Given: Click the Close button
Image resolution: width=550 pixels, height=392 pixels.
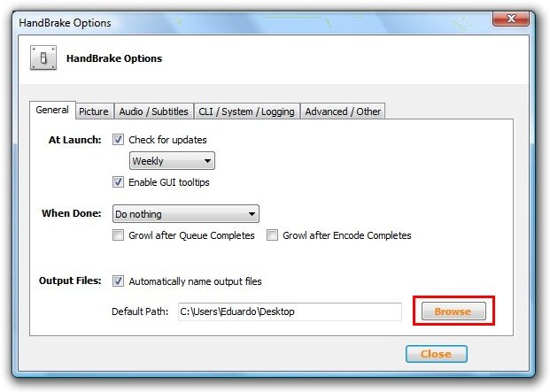Looking at the screenshot, I should point(437,354).
